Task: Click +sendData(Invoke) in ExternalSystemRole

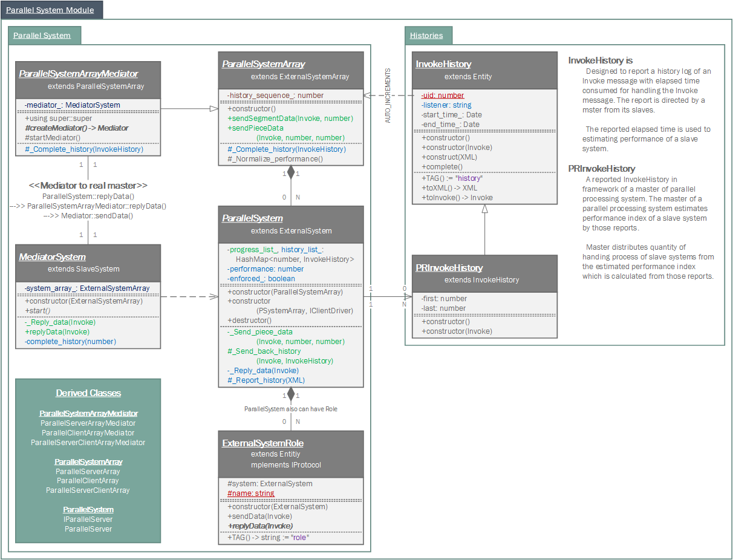Action: [x=260, y=516]
